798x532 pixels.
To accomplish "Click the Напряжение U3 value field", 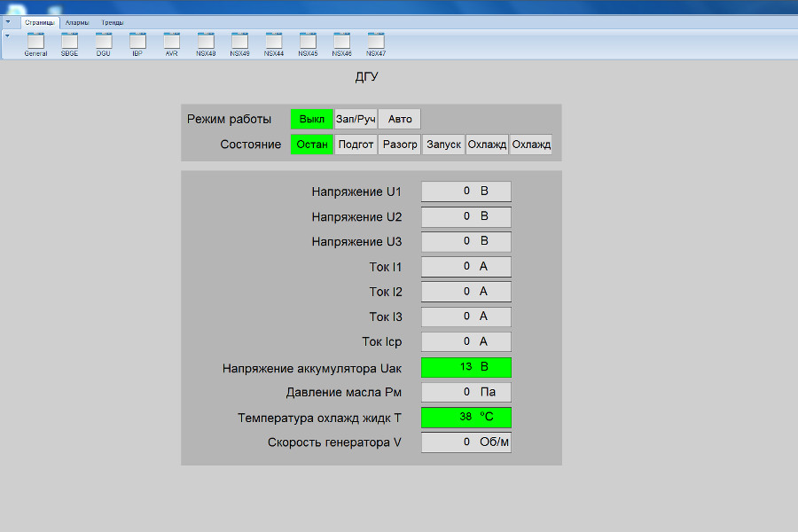I will [x=466, y=241].
